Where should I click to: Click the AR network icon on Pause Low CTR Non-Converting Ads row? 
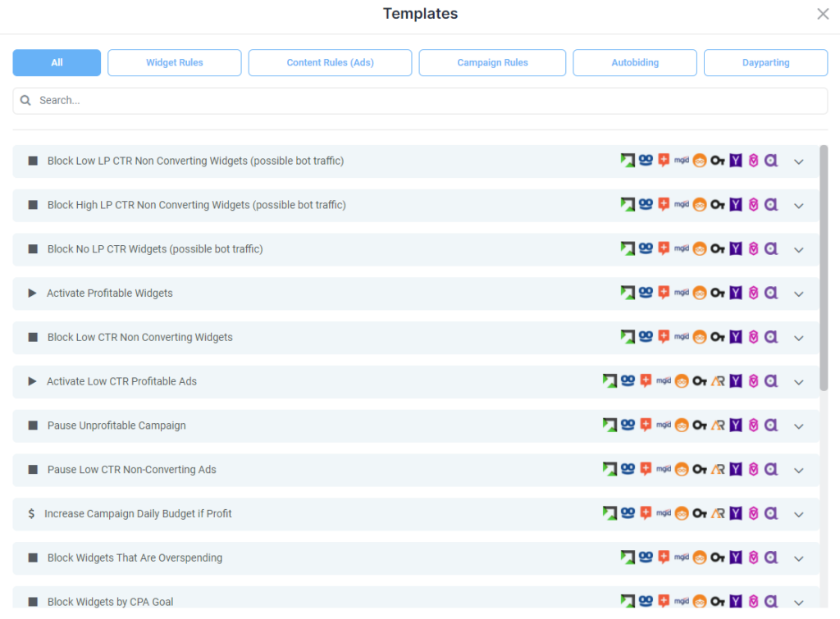point(717,470)
